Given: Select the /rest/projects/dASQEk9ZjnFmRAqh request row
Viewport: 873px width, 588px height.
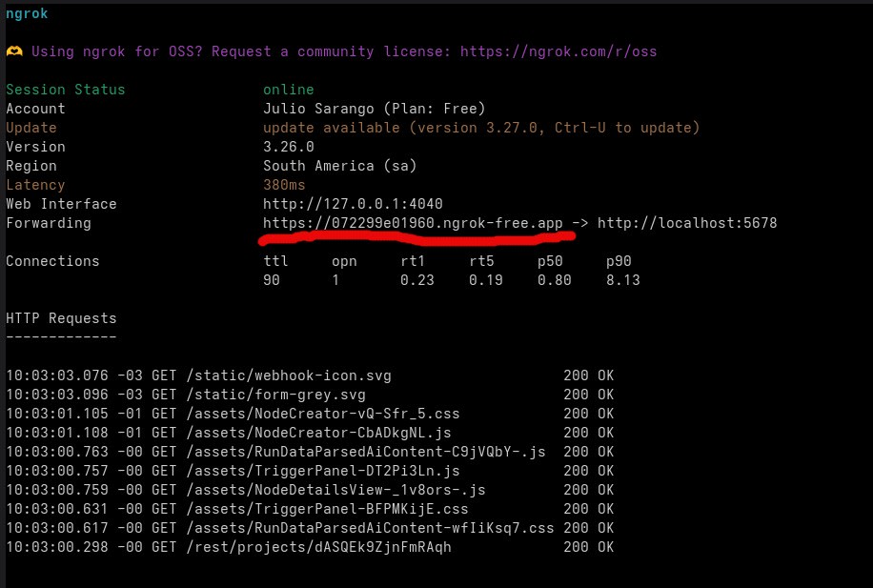Looking at the screenshot, I should pos(310,547).
